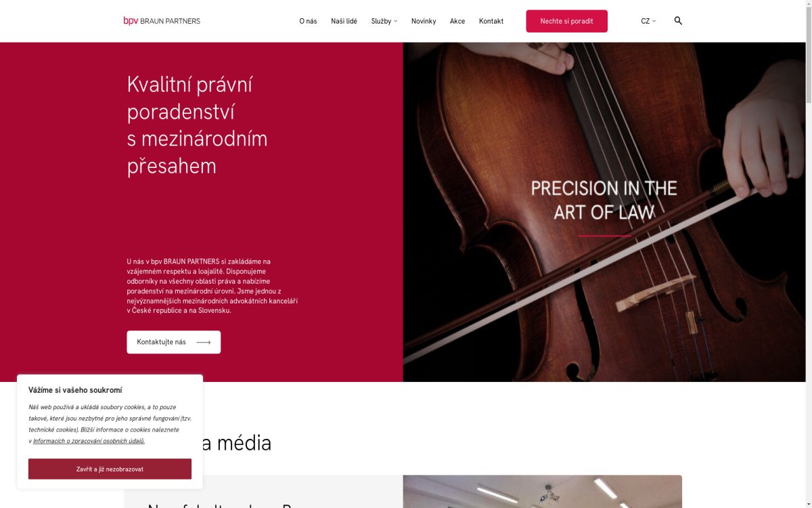Image resolution: width=812 pixels, height=508 pixels.
Task: Open the CZ language dropdown
Action: coord(648,21)
